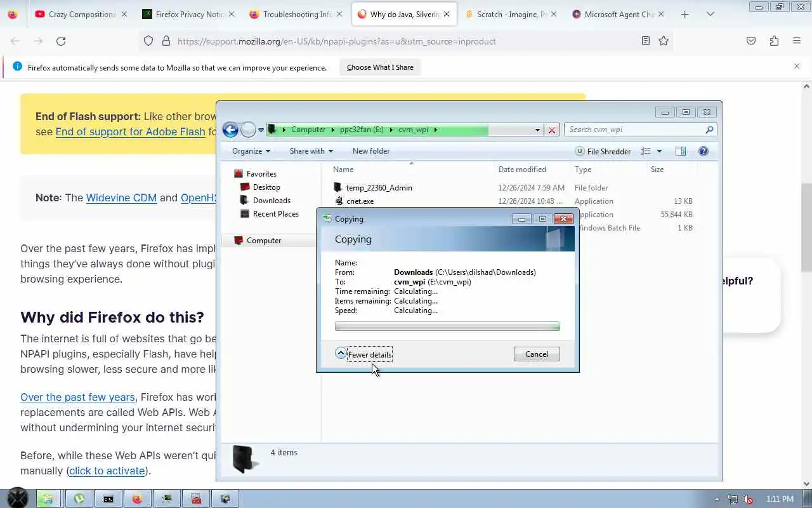Change view using the view icon
This screenshot has height=508, width=812.
coord(646,151)
